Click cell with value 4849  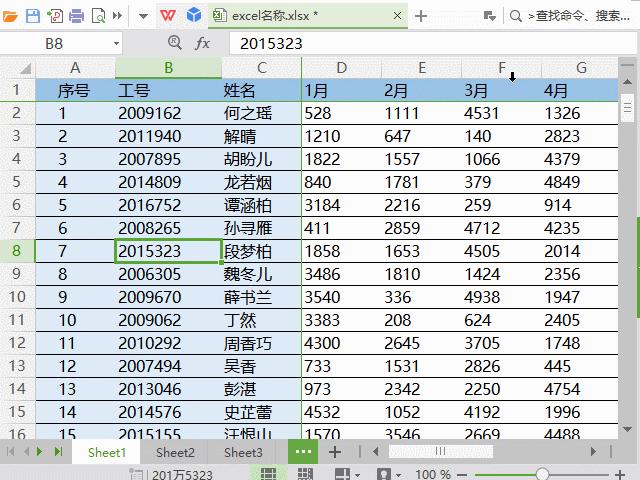(x=580, y=182)
